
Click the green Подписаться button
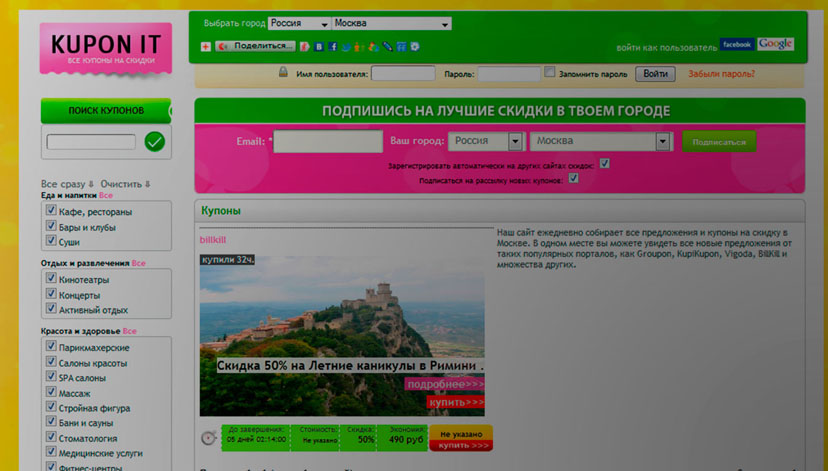719,142
